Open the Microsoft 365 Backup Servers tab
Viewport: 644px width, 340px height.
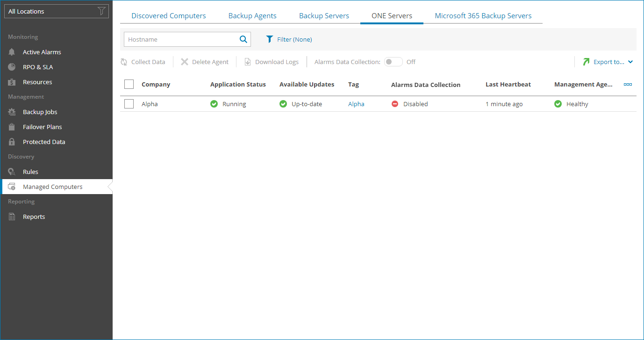pyautogui.click(x=483, y=15)
